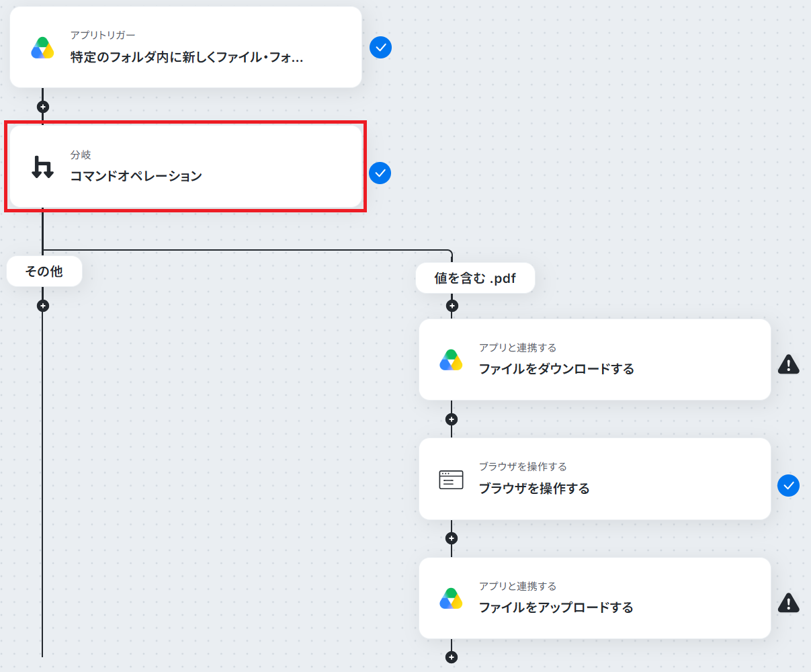Click the browser window icon on ブラウザを操作する
The width and height of the screenshot is (811, 672).
pos(451,480)
